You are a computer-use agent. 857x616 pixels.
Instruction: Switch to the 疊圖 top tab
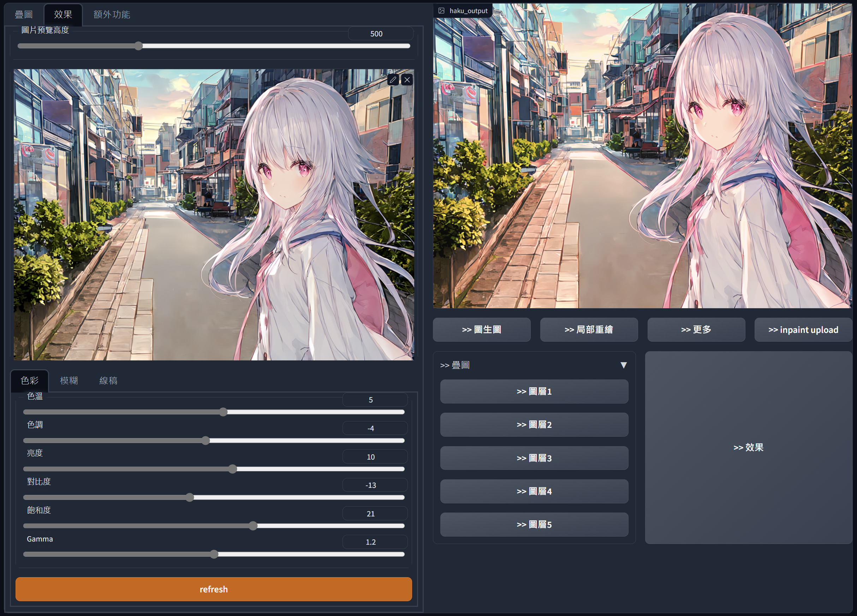pos(24,15)
